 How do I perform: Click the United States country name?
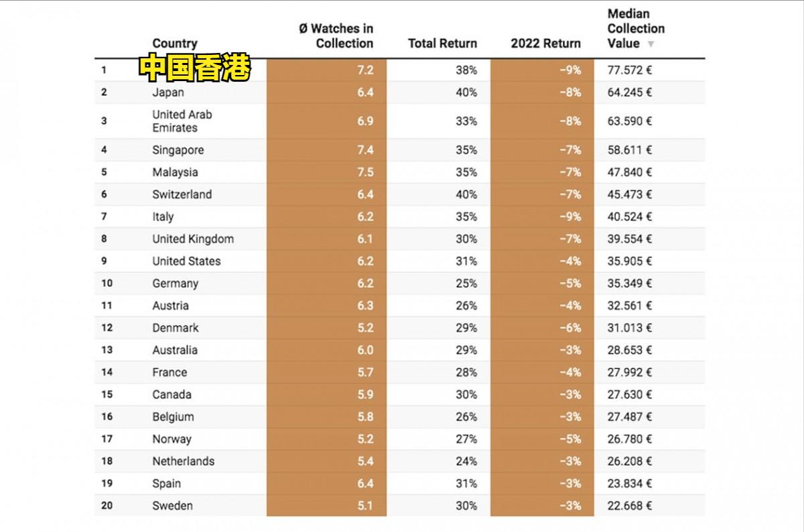186,261
